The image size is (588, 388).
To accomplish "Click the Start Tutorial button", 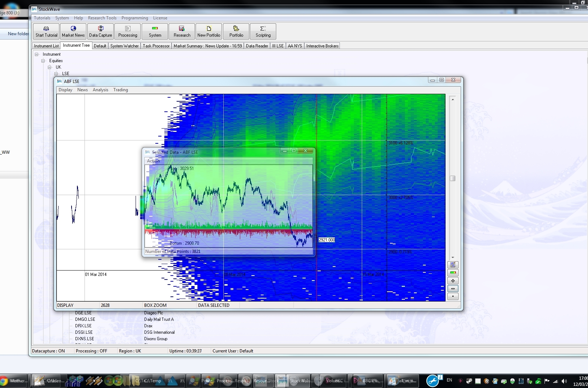I will 46,31.
